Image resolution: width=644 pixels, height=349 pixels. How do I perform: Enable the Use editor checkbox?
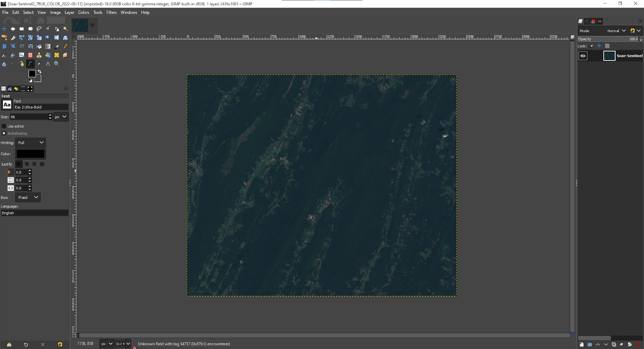pos(4,126)
